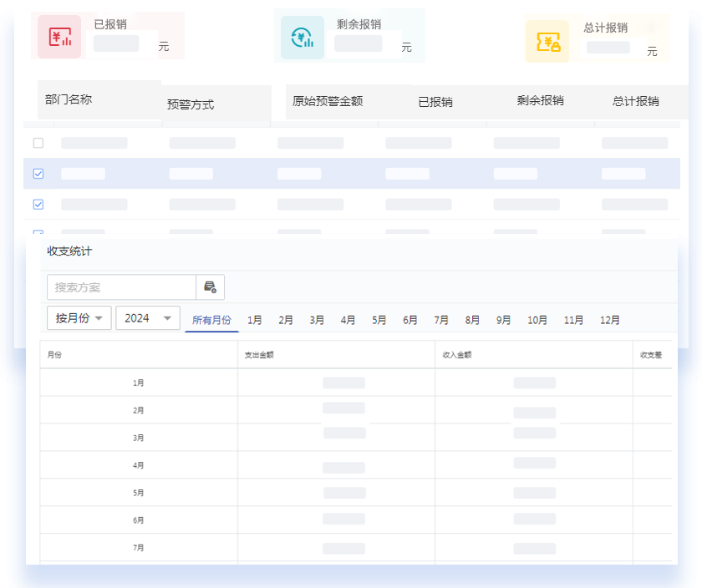Select the 1月 row in the statistics table
Image resolution: width=702 pixels, height=588 pixels.
(x=138, y=382)
